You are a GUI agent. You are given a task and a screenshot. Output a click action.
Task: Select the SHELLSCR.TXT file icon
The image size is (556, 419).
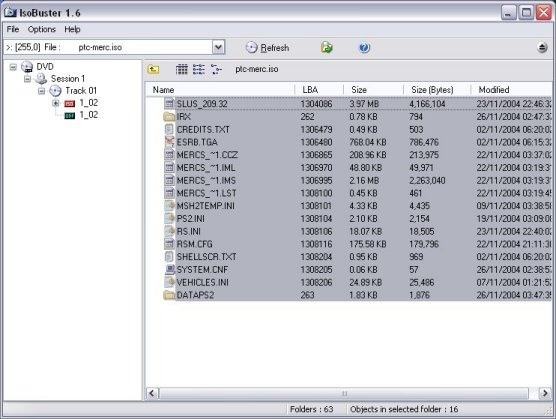coord(169,257)
